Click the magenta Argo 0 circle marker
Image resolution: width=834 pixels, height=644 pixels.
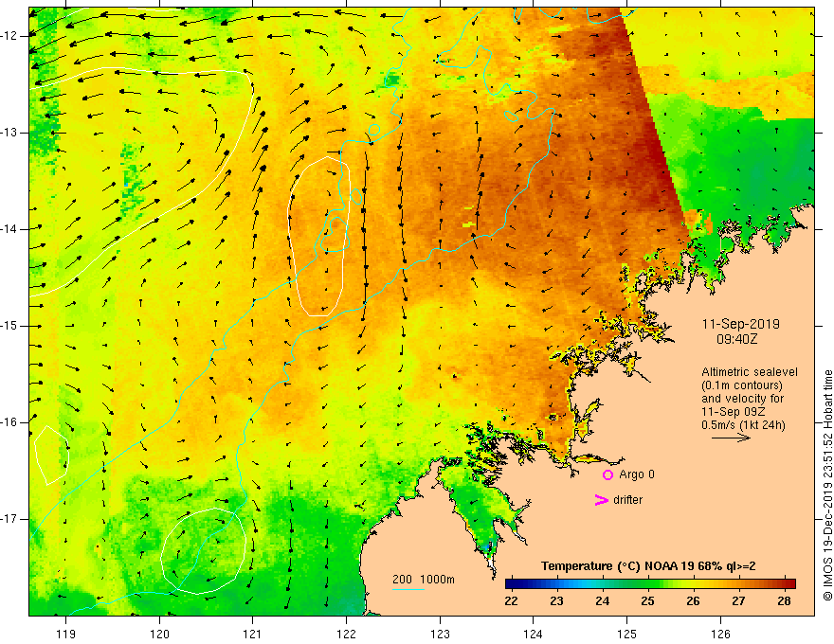click(607, 474)
